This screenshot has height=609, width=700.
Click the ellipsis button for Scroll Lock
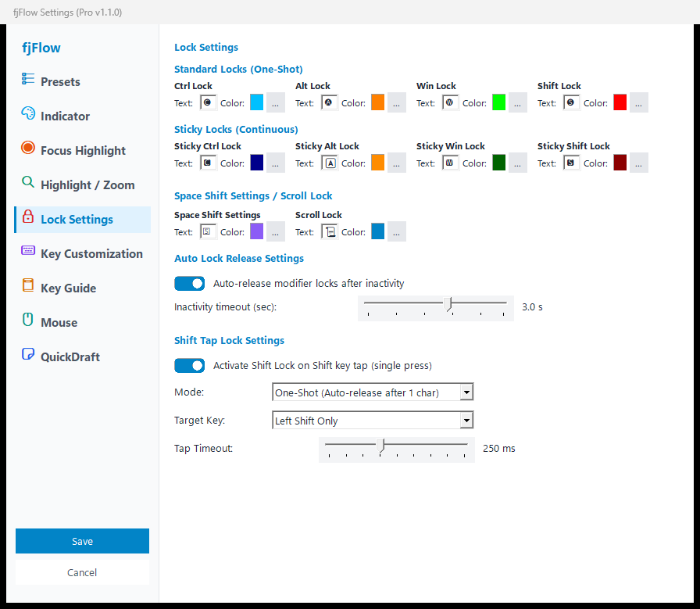pyautogui.click(x=396, y=232)
